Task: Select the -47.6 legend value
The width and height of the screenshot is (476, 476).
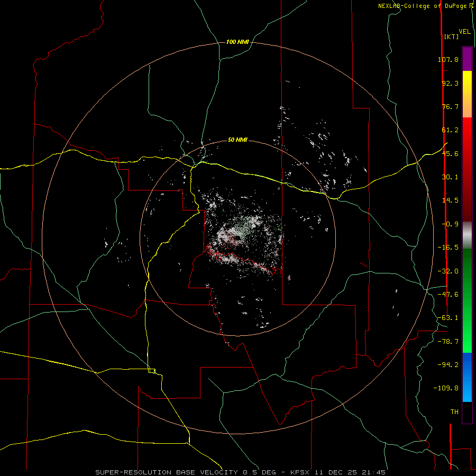Action: click(x=448, y=294)
